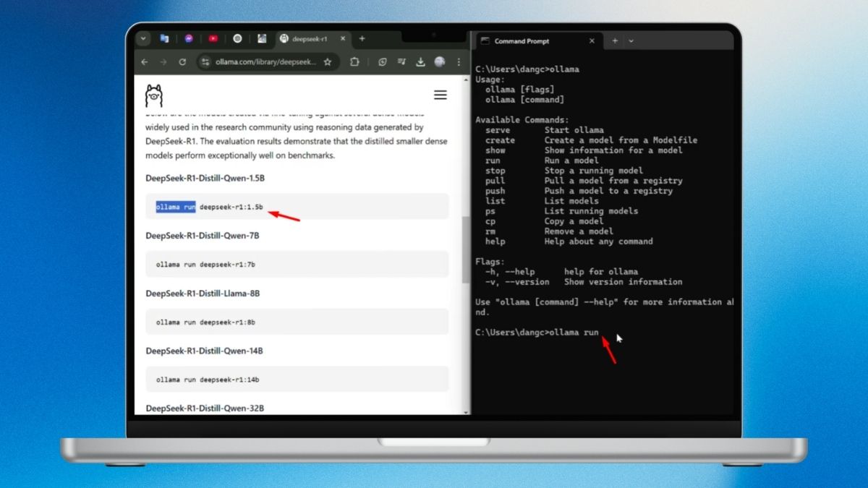
Task: Open Chrome media controls icon
Action: pos(401,62)
